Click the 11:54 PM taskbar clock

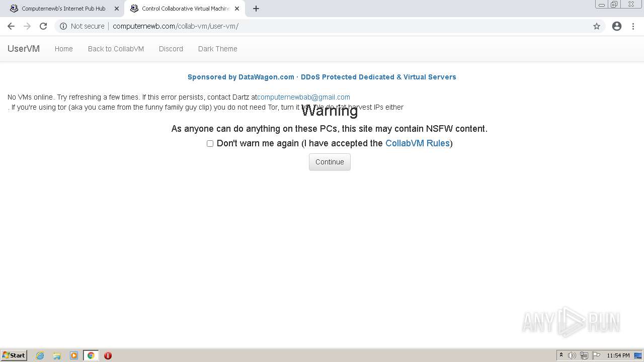(618, 355)
